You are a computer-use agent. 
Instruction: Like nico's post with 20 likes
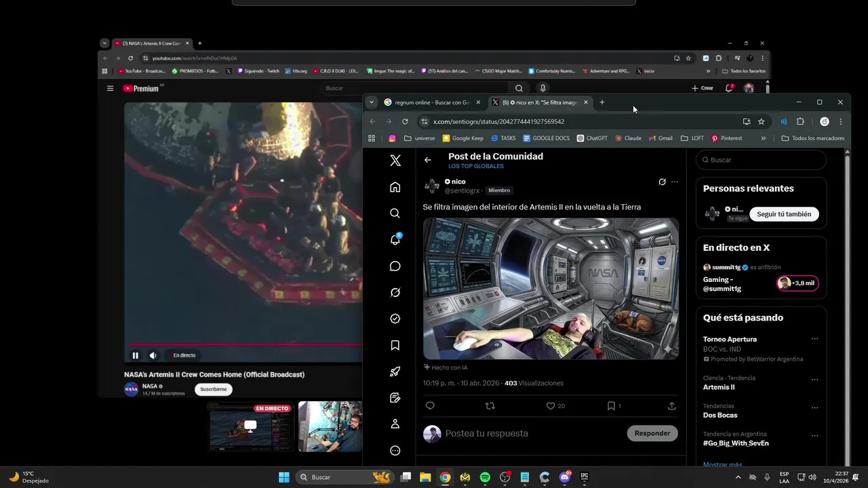(x=551, y=406)
